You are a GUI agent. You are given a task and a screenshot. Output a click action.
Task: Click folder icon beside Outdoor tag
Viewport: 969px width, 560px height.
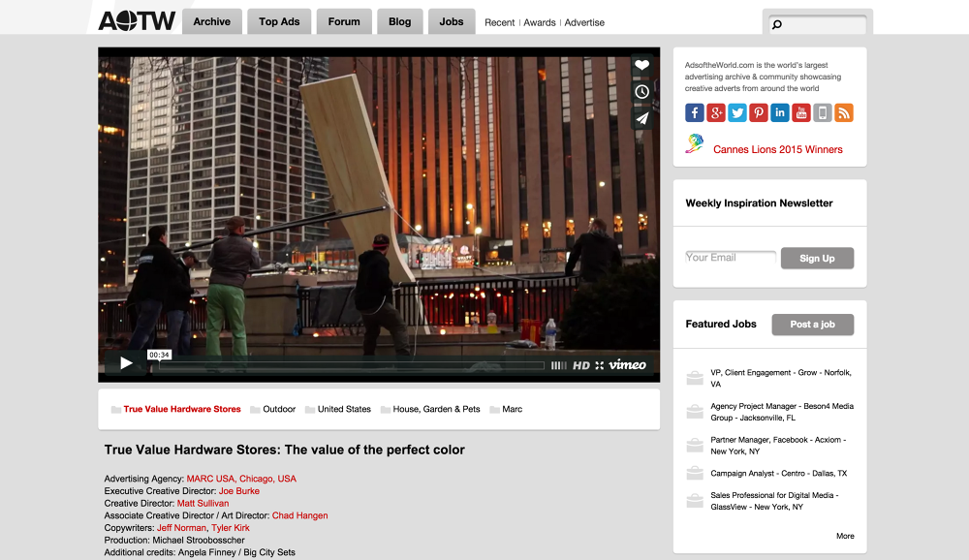point(255,409)
